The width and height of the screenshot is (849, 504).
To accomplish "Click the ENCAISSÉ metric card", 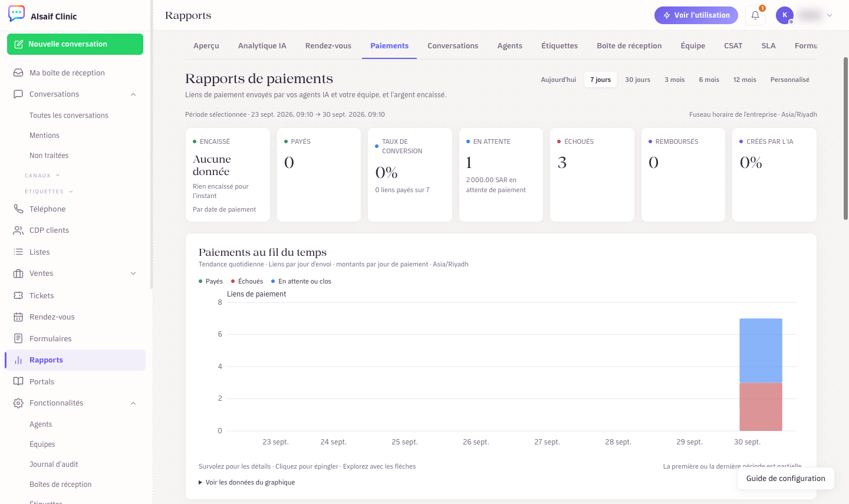I will click(x=228, y=174).
